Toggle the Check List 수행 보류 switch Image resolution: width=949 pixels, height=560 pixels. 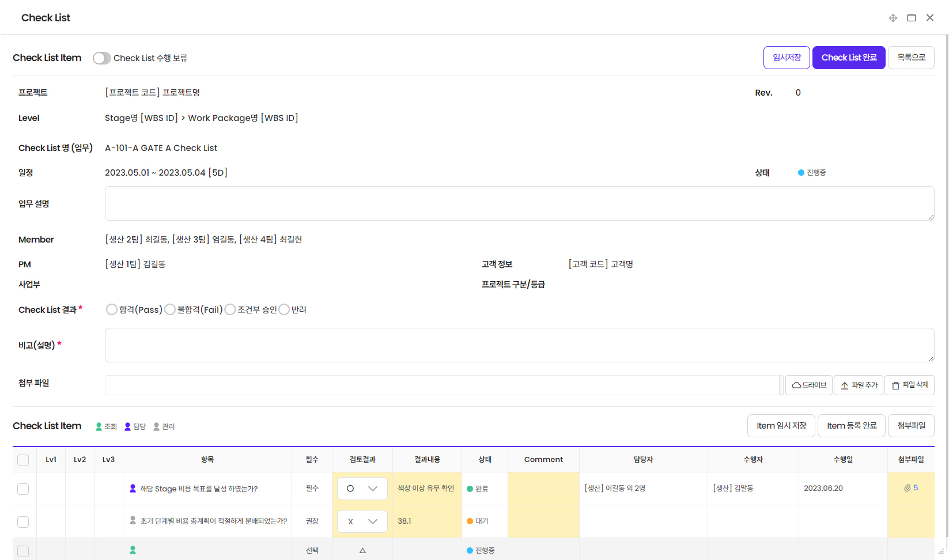102,58
